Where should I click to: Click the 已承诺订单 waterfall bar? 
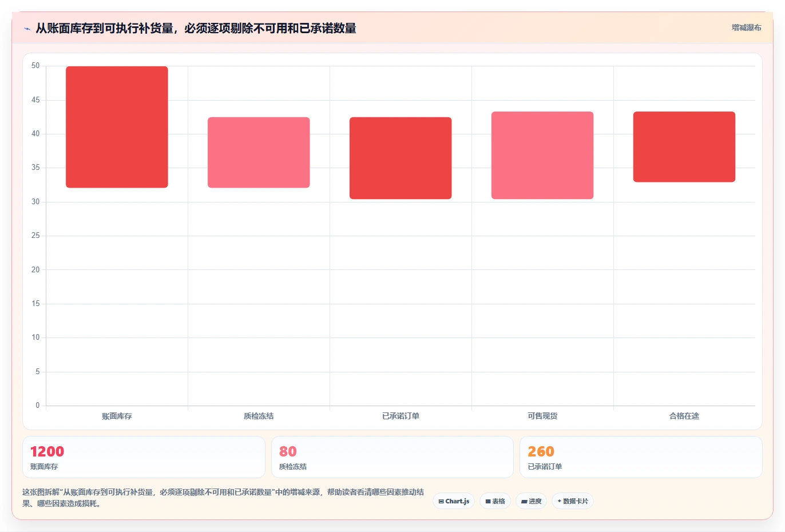pos(401,158)
